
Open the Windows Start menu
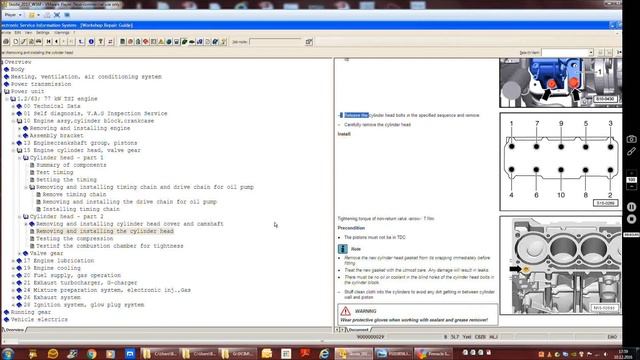click(7, 353)
